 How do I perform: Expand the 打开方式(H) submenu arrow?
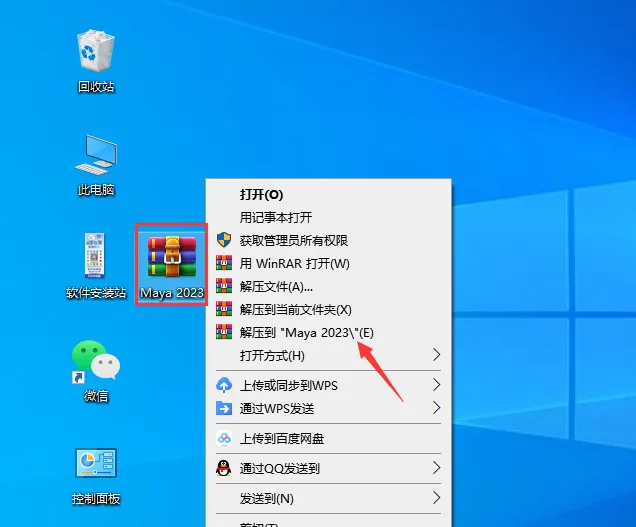click(x=436, y=355)
